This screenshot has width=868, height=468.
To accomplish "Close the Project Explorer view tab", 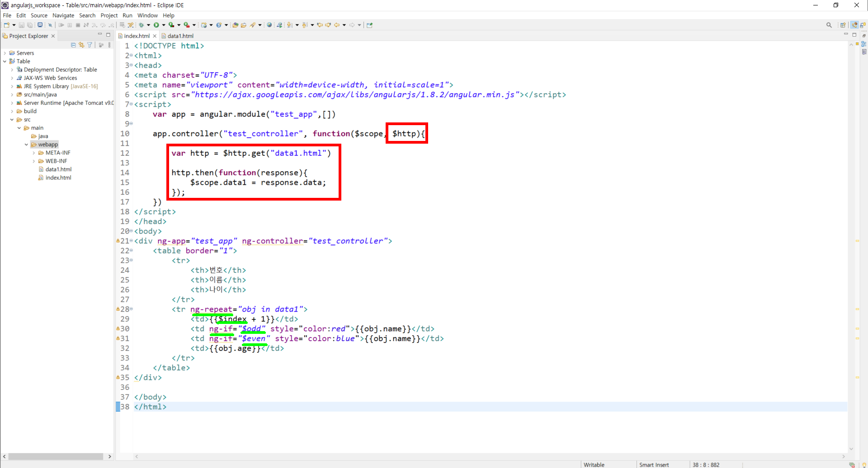I will pos(53,36).
